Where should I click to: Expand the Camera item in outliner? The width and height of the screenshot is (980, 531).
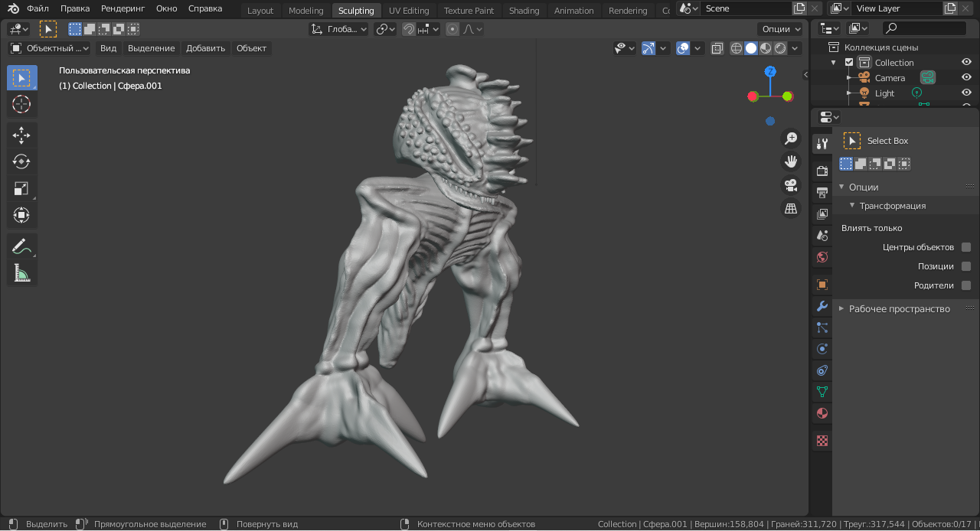[849, 78]
